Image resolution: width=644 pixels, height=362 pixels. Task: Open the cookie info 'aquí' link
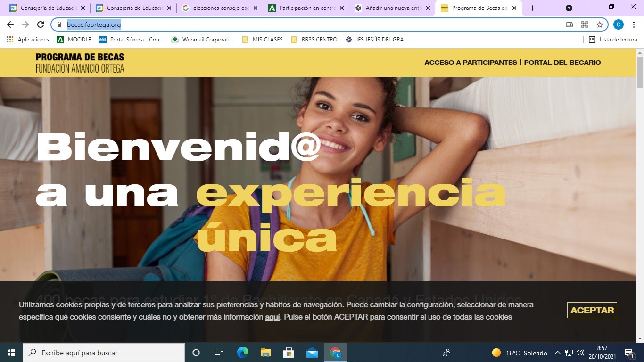coord(272,317)
